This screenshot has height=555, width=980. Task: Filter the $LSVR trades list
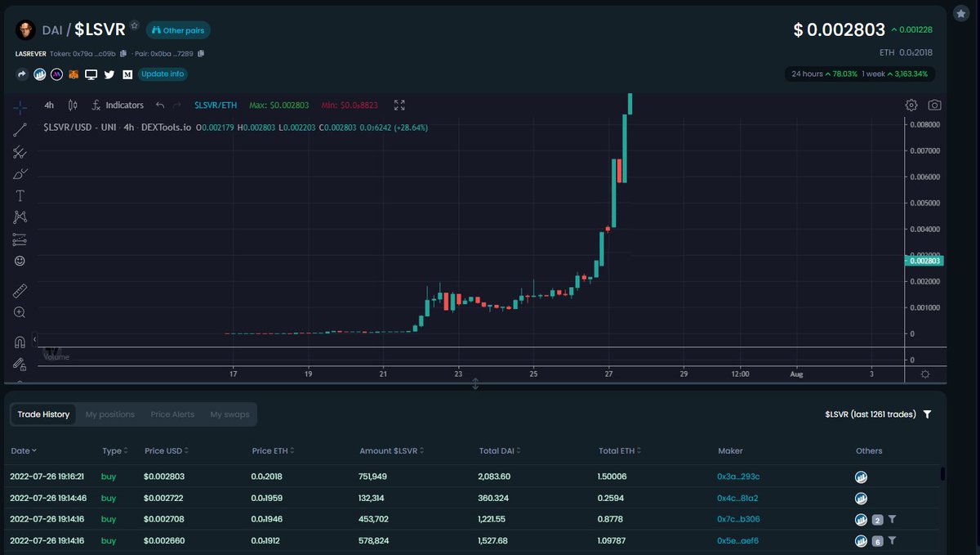pos(927,414)
